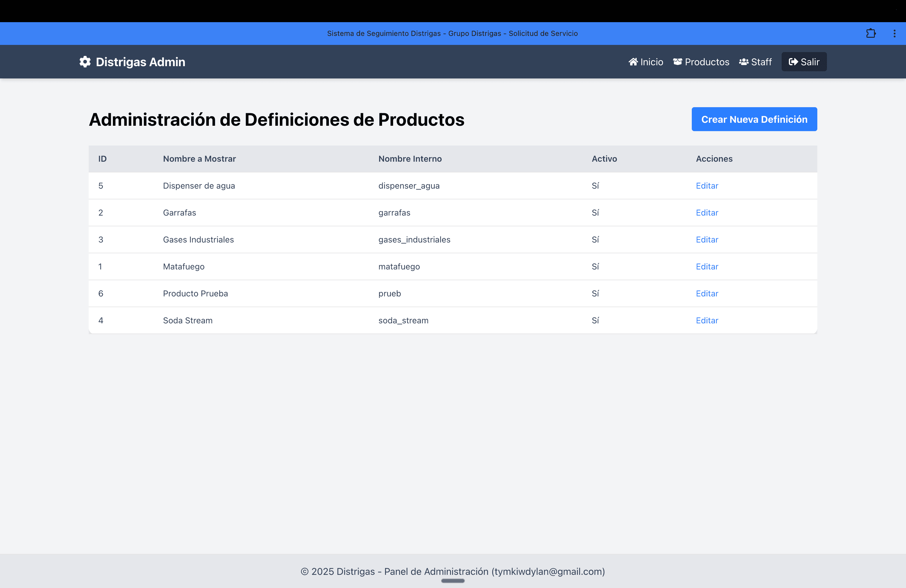Image resolution: width=906 pixels, height=588 pixels.
Task: Click Crear Nueva Definición button
Action: click(754, 119)
